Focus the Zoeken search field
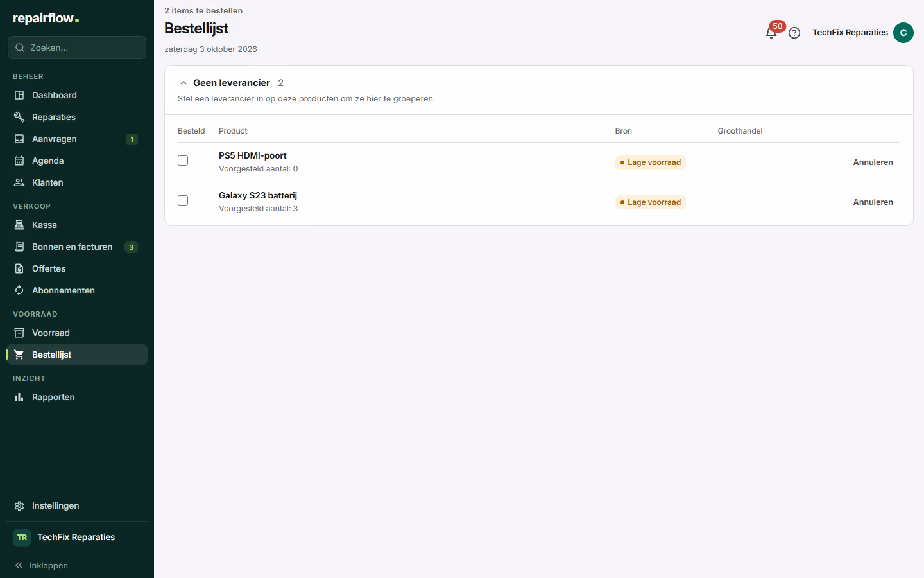The image size is (924, 578). 77,48
